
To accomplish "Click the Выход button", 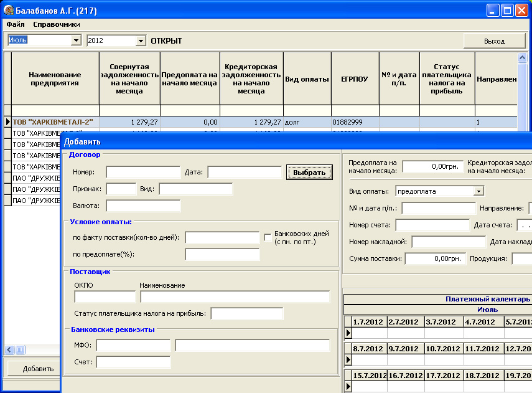I will [494, 40].
